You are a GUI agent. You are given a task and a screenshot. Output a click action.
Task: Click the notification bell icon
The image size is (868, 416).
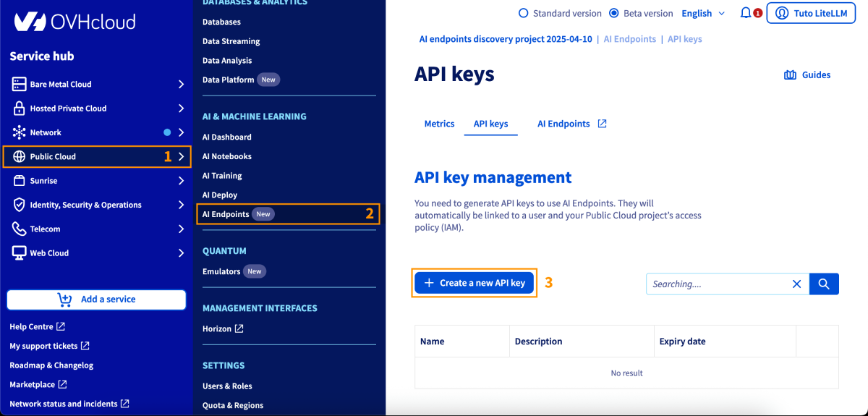point(746,13)
